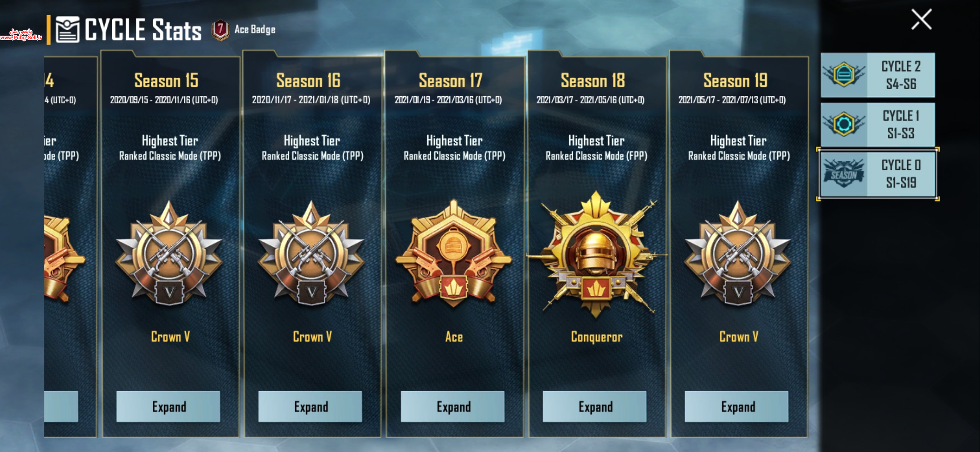Viewport: 980px width, 452px height.
Task: Expand Season 16 details
Action: point(310,406)
